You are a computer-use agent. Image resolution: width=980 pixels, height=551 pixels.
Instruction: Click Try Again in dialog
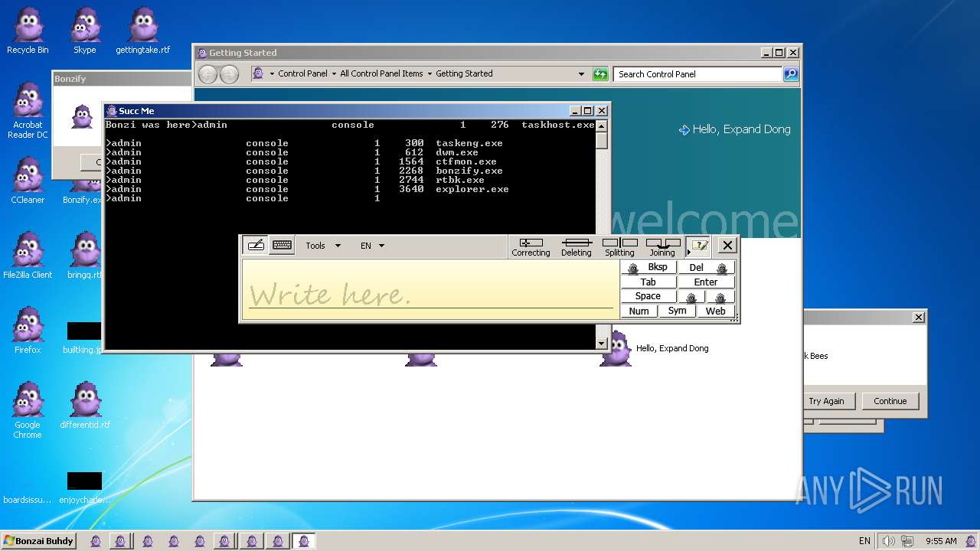point(826,401)
